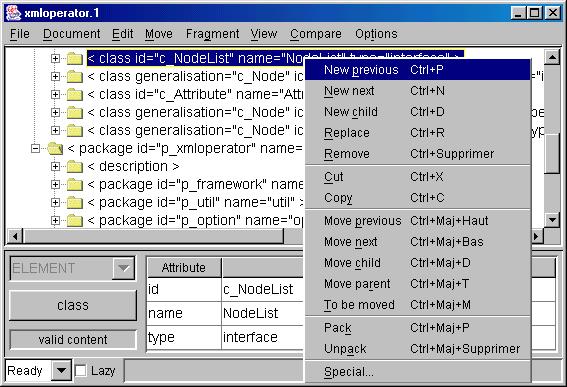Select Replace in the context menu
The image size is (567, 387).
click(418, 133)
